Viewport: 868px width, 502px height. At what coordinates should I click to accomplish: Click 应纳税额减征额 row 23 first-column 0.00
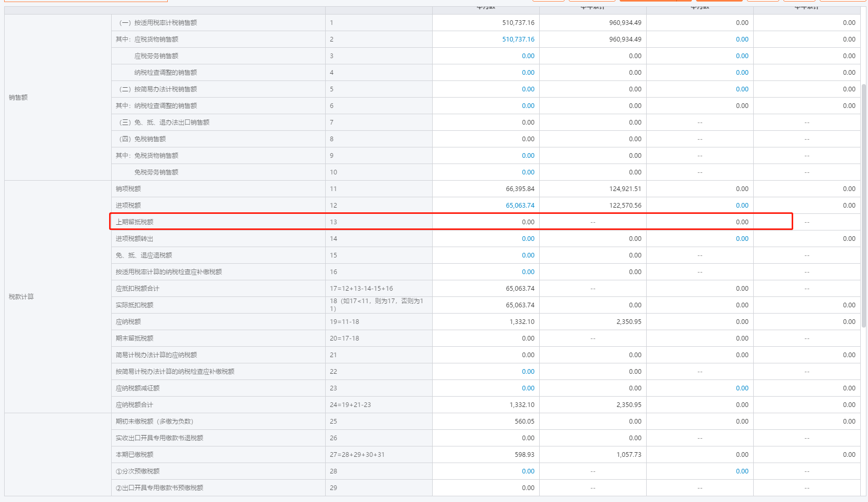point(528,388)
